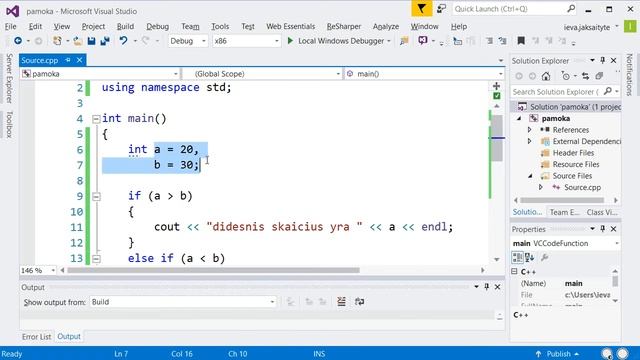Screen dimensions: 640x360
Task: Open the Analyze menu
Action: click(x=386, y=27)
